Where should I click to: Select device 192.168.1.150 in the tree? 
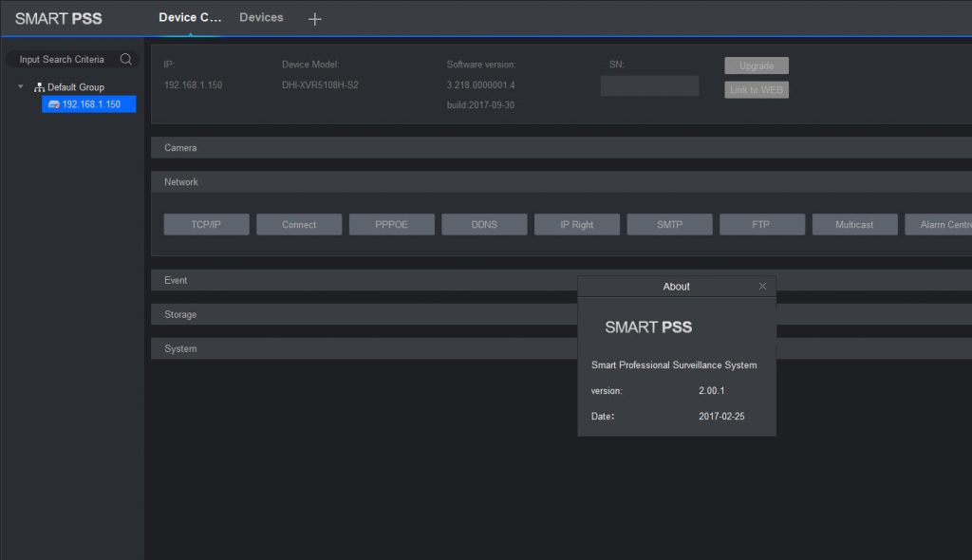coord(88,104)
